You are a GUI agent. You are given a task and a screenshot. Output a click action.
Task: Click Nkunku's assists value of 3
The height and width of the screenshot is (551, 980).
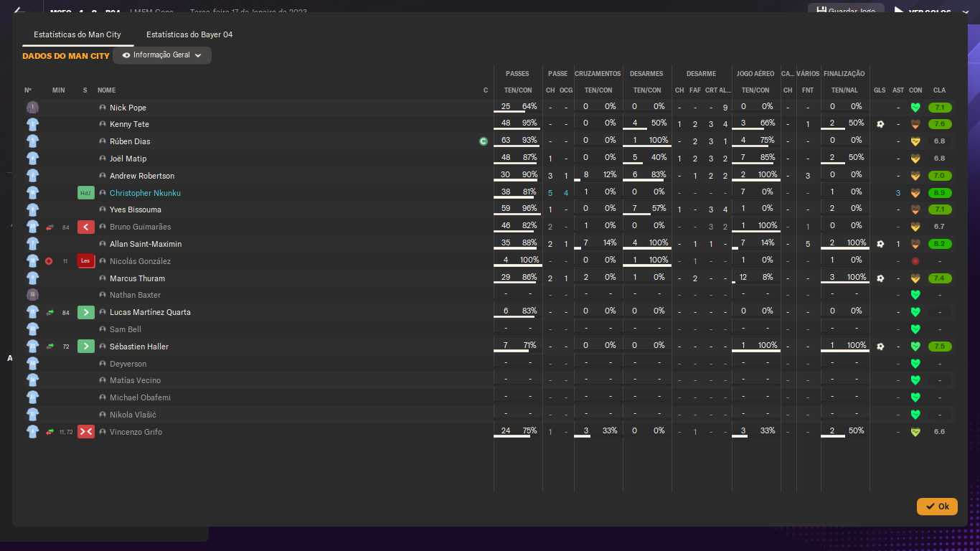898,193
